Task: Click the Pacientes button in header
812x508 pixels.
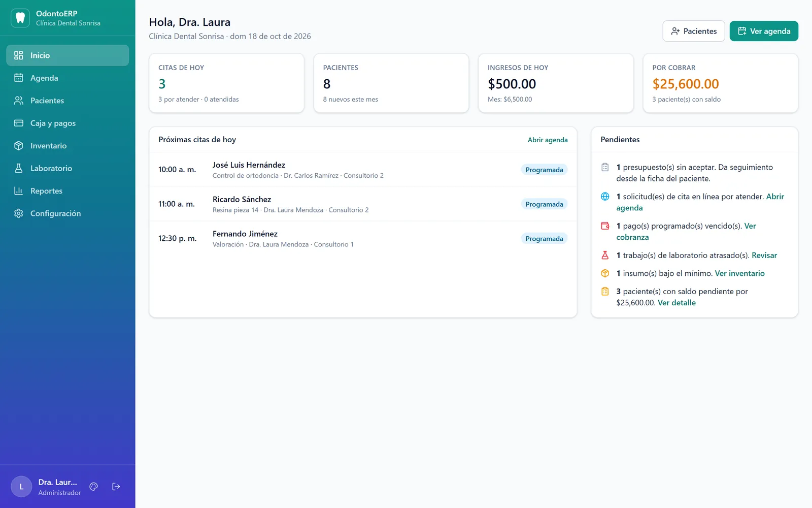Action: click(694, 31)
